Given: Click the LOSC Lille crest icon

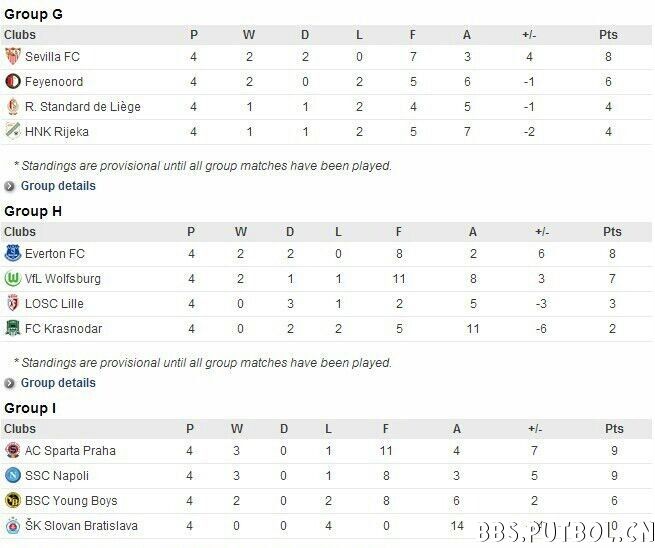Looking at the screenshot, I should [13, 303].
